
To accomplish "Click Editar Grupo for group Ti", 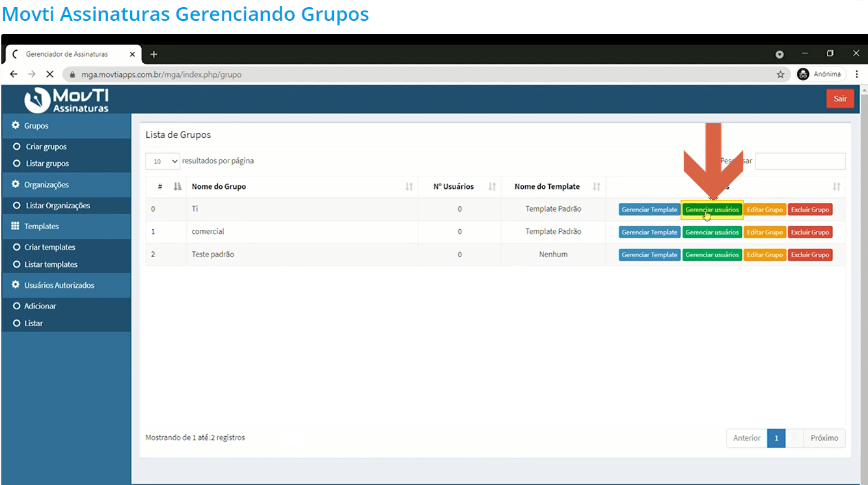I will pyautogui.click(x=765, y=210).
